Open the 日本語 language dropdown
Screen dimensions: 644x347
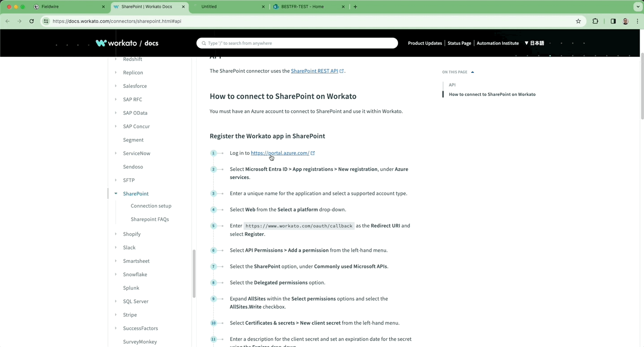[x=535, y=43]
